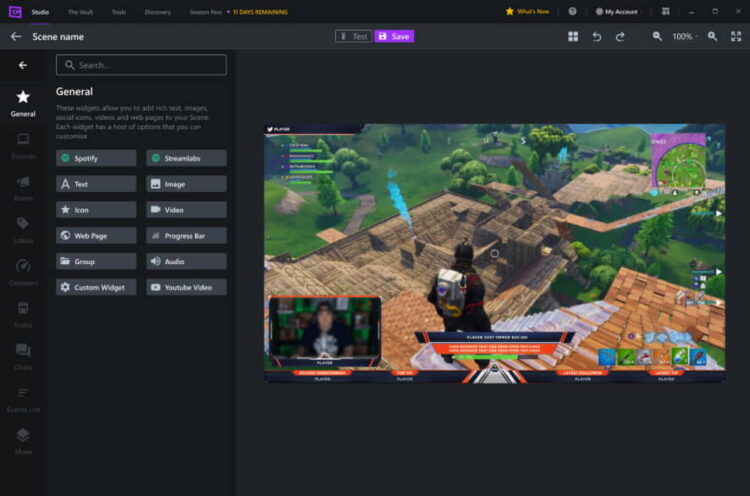This screenshot has width=750, height=496.
Task: Add a Progress Bar widget
Action: (187, 235)
